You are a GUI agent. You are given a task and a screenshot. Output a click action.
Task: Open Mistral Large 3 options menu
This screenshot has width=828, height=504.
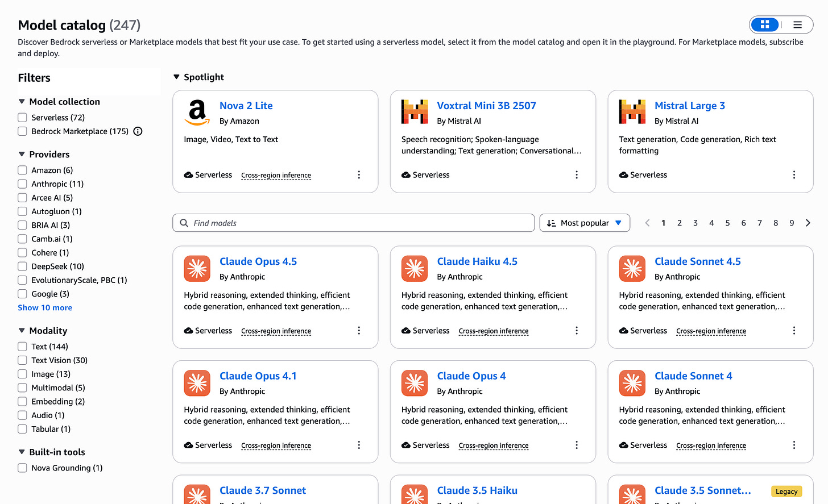794,175
